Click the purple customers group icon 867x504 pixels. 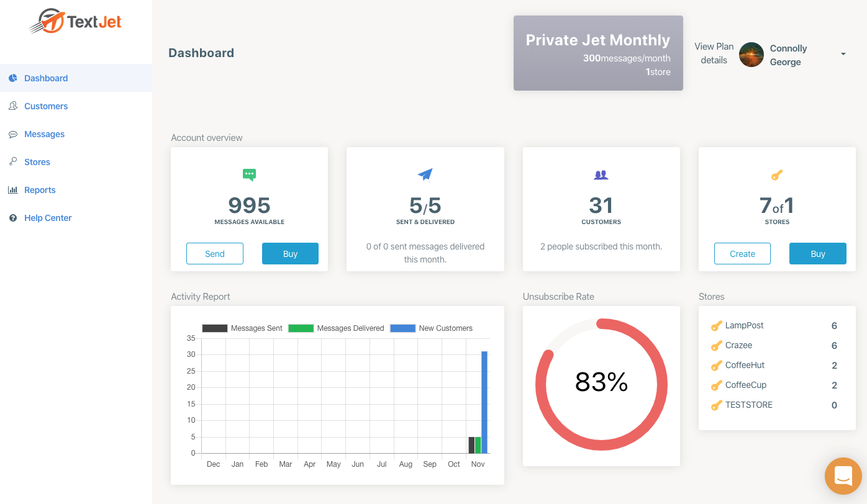601,175
